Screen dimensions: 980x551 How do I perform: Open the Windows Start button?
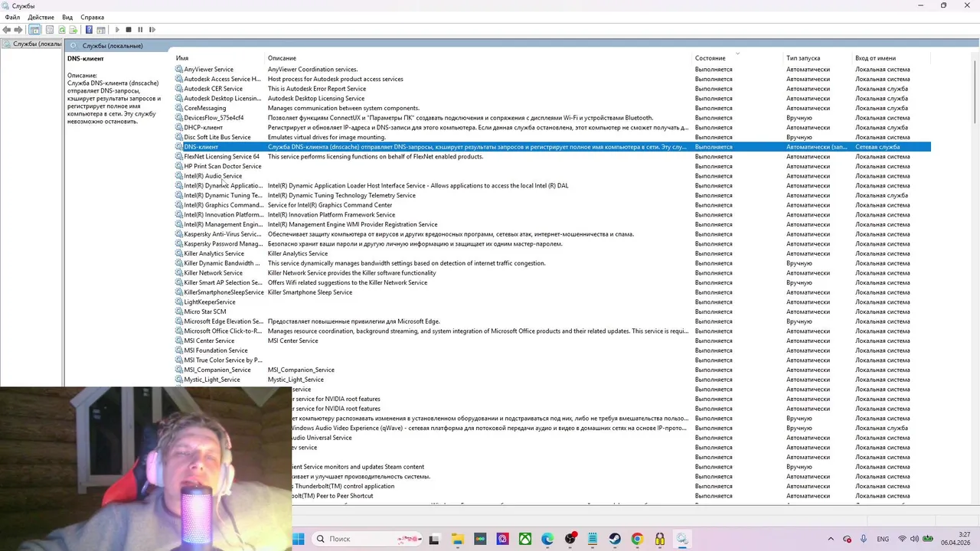pos(298,539)
